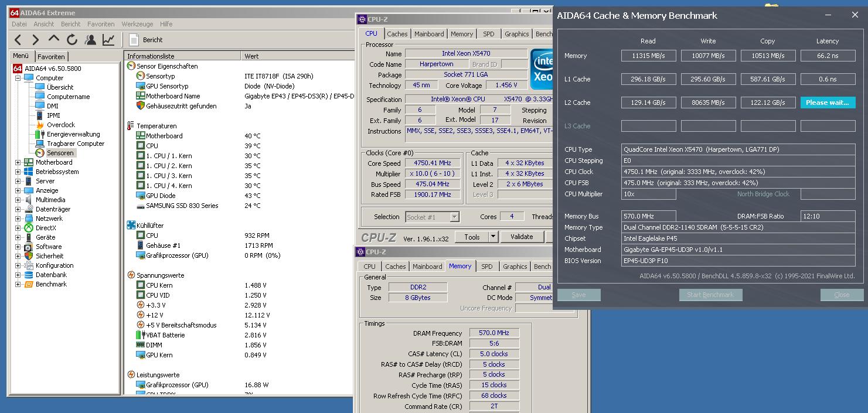Open Mainboard tab in upper CPU-Z window
The image size is (868, 413).
pos(429,34)
